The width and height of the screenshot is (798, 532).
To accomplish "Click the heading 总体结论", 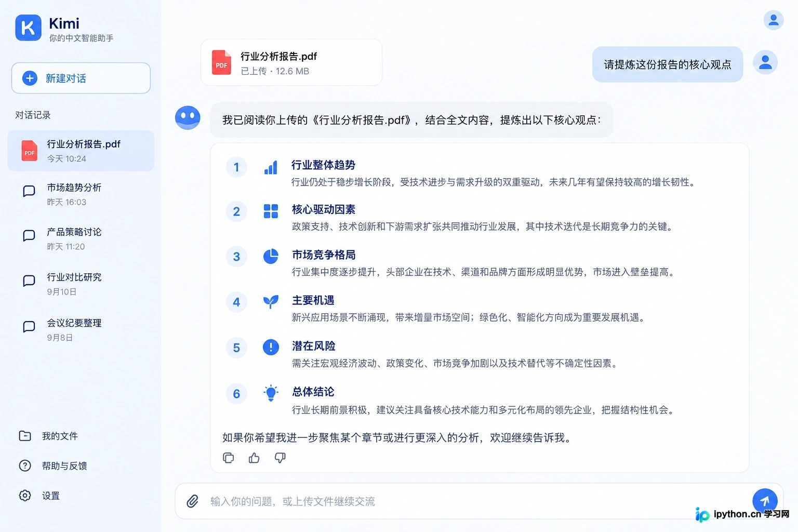I will point(313,392).
